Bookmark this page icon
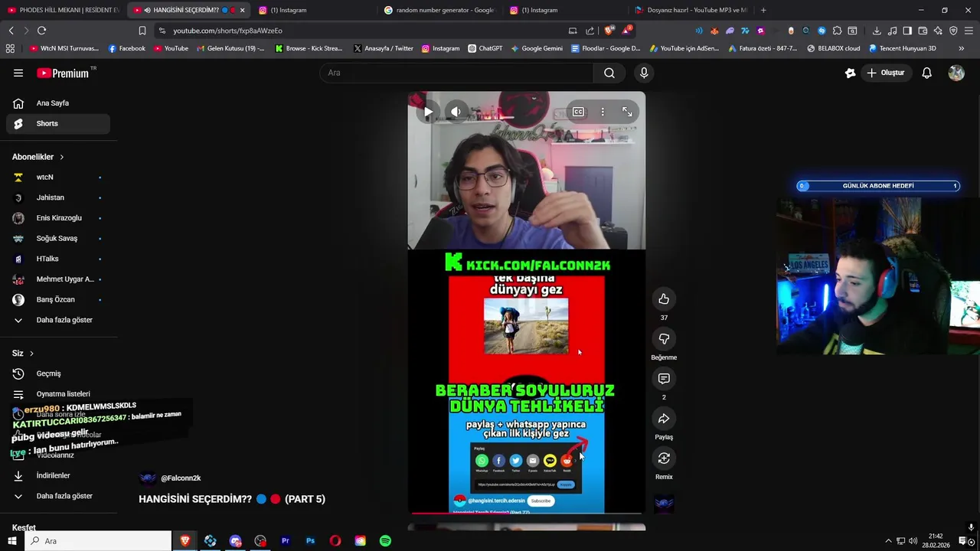This screenshot has height=551, width=980. click(x=142, y=31)
